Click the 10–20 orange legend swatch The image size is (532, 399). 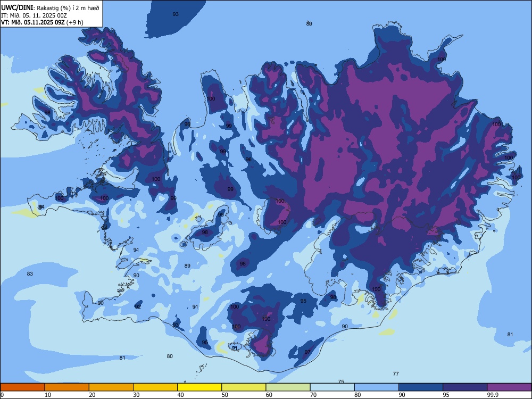coord(67,387)
